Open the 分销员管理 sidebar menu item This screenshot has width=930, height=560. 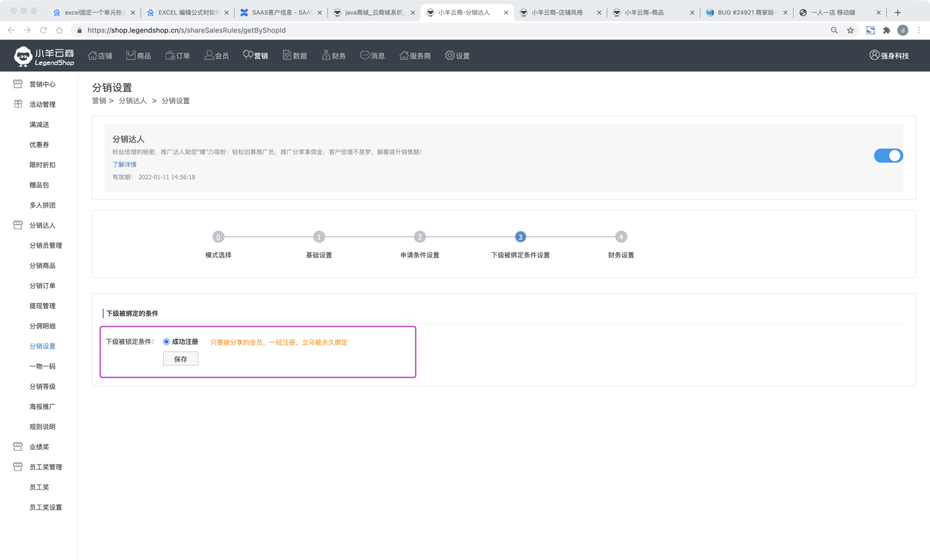(x=46, y=246)
